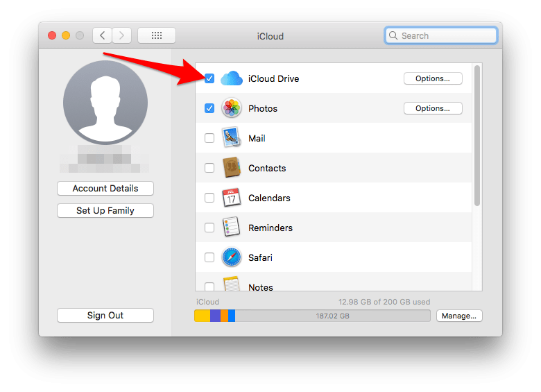Enable the Calendars checkbox
This screenshot has height=392, width=541.
point(209,198)
